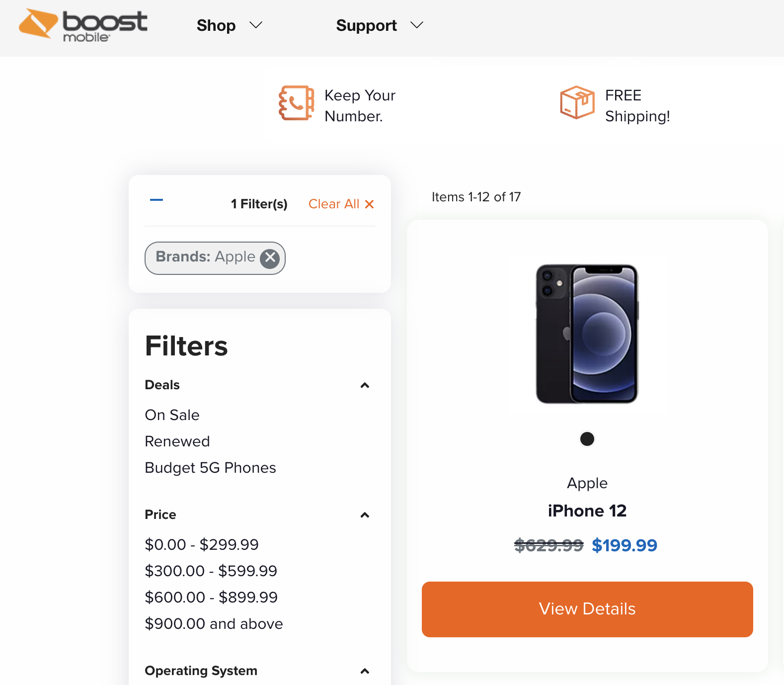Select the $0.00 - $299.99 price range
The height and width of the screenshot is (685, 784).
tap(202, 545)
